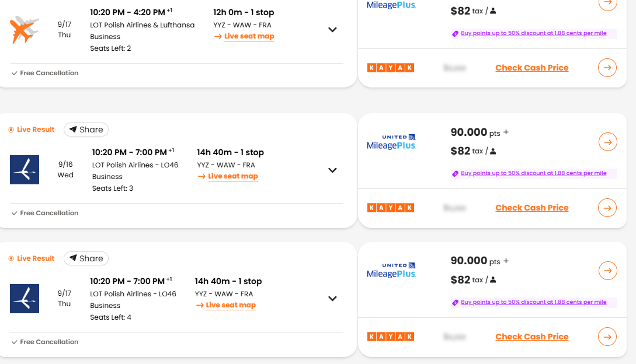Click the orange arrow next to Kayak on the 9/16 flight
This screenshot has width=636, height=364.
(x=607, y=208)
